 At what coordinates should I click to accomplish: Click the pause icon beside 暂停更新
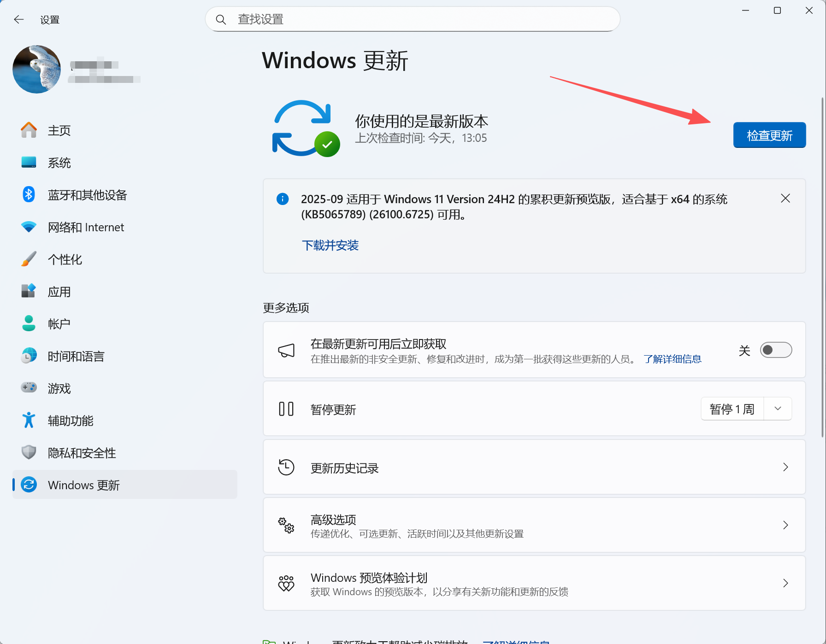coord(286,409)
